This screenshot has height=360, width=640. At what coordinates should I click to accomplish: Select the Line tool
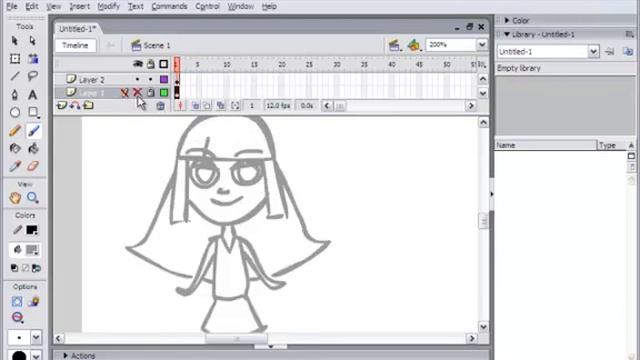[15, 76]
